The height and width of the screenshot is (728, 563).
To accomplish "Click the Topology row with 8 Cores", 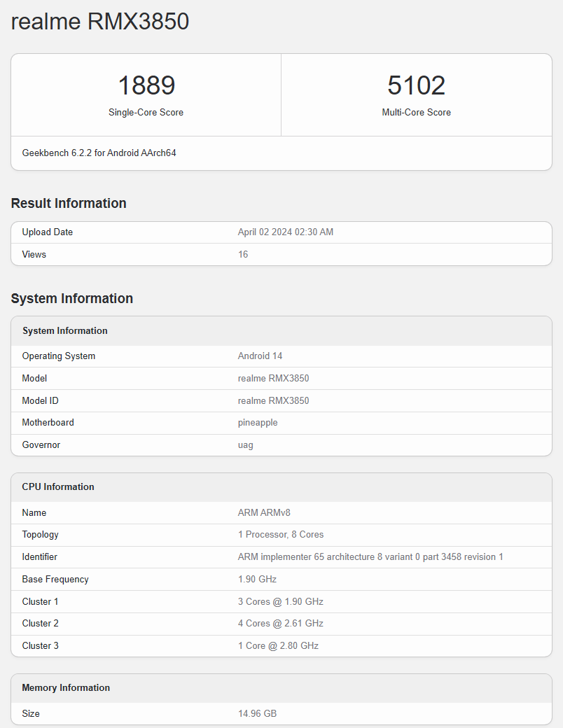I will (281, 534).
